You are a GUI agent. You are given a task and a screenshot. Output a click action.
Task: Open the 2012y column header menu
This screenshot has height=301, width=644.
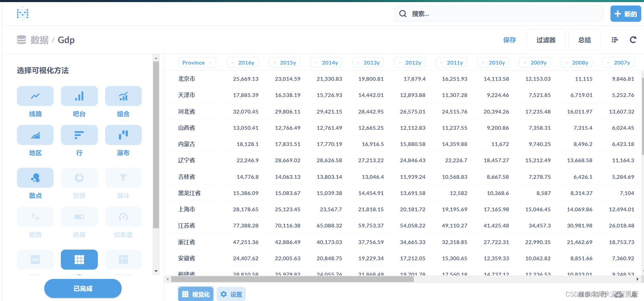pyautogui.click(x=410, y=62)
